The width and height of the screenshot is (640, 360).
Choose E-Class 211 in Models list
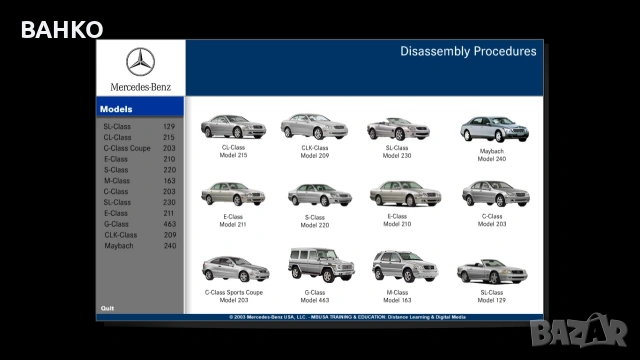139,213
